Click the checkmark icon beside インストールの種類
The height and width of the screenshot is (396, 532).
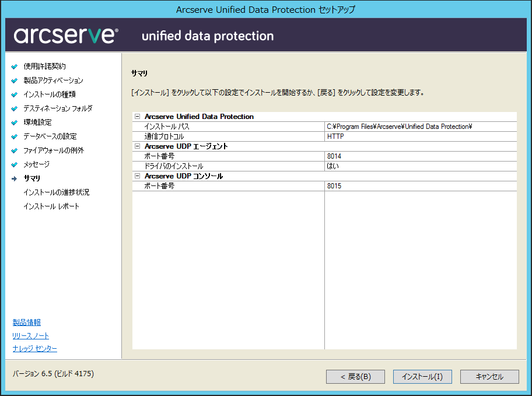click(14, 94)
